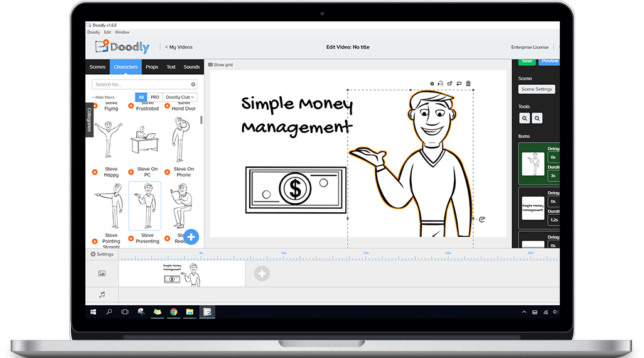The height and width of the screenshot is (358, 644).
Task: Switch to the Scenes tab
Action: (x=97, y=67)
